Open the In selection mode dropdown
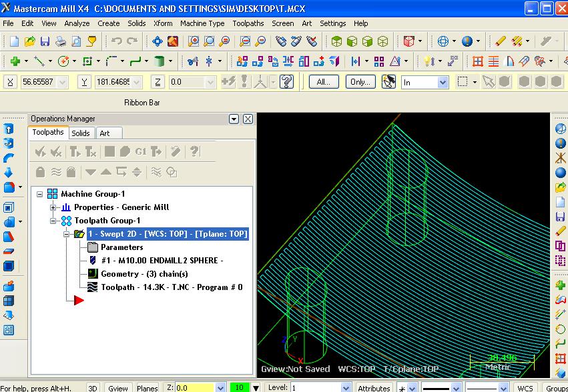The width and height of the screenshot is (568, 392). tap(443, 83)
